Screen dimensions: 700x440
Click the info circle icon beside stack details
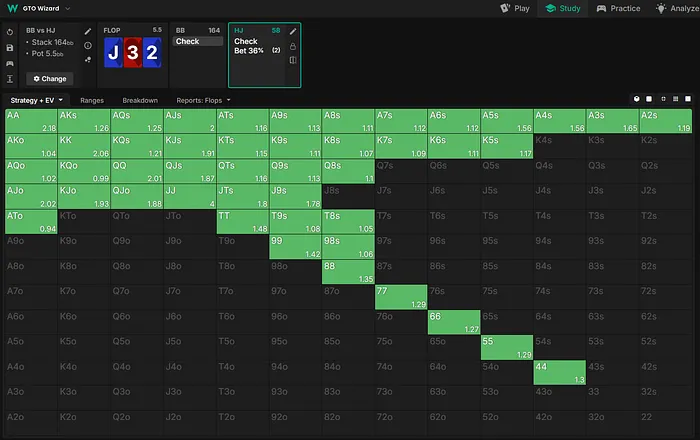(x=87, y=45)
